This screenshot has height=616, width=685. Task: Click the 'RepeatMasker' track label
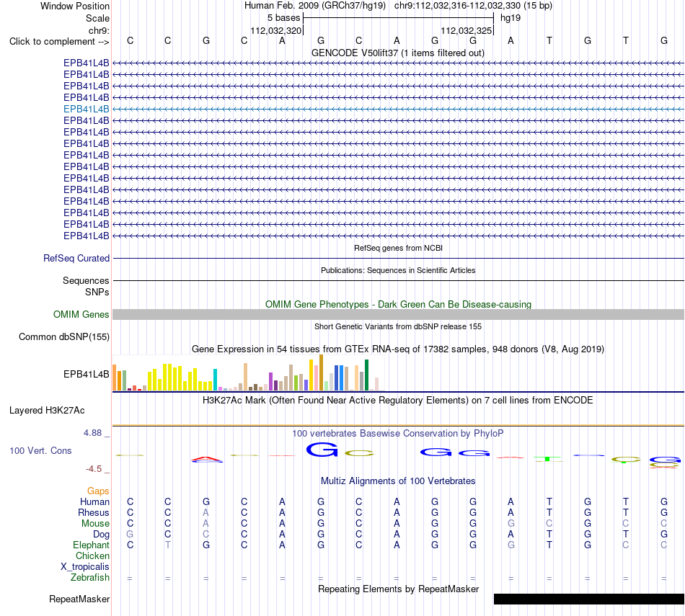79,599
